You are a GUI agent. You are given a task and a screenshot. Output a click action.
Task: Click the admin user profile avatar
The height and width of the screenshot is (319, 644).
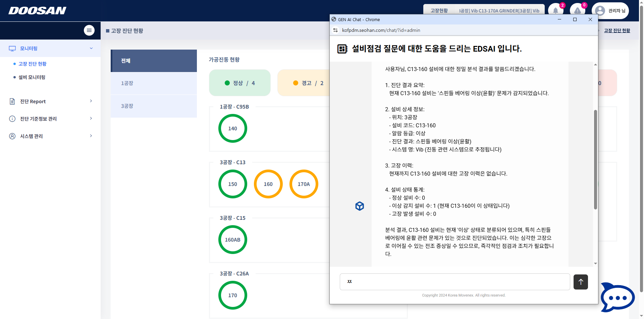[x=600, y=11]
